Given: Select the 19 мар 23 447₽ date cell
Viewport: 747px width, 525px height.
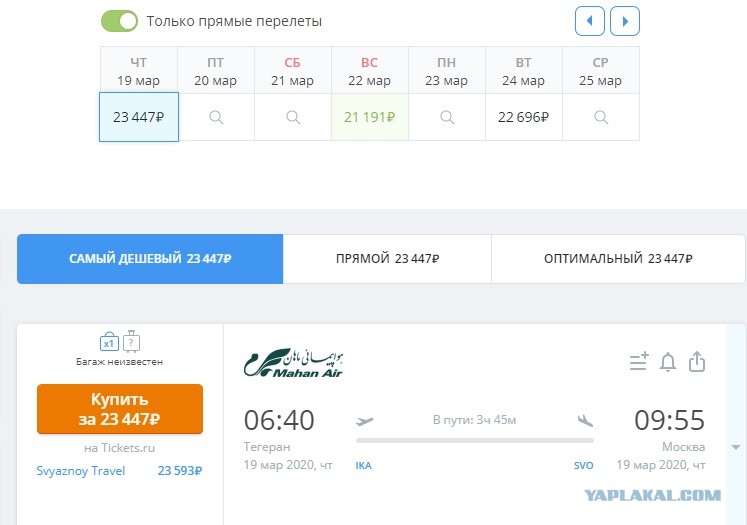Looking at the screenshot, I should (139, 117).
